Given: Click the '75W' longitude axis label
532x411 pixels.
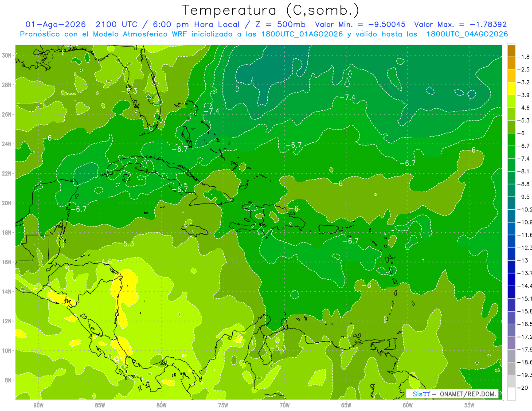Looking at the screenshot, I should point(223,405).
